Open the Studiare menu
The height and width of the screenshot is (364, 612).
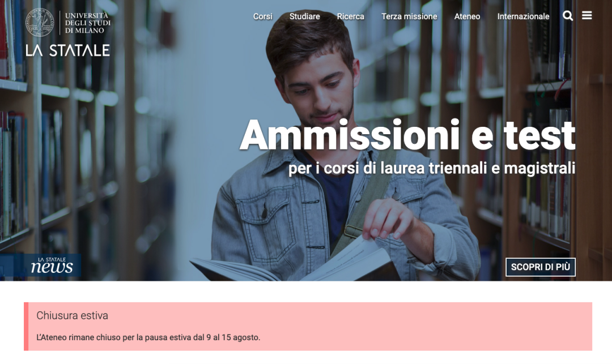pos(304,16)
